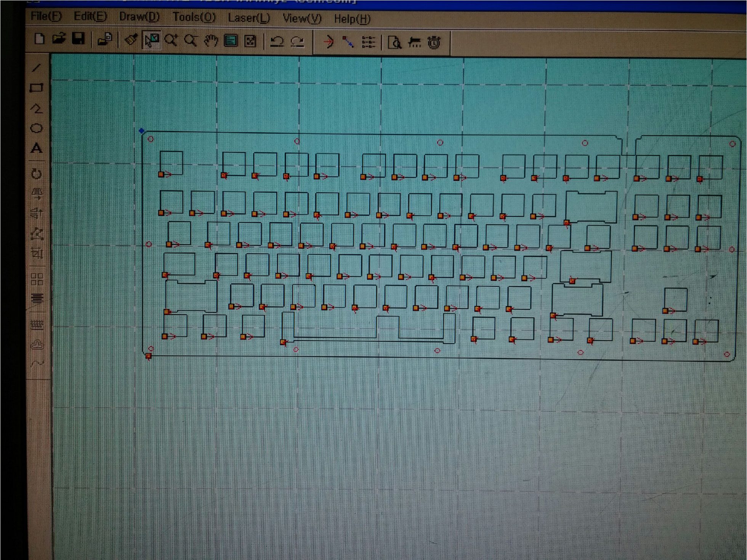Viewport: 747px width, 560px height.
Task: Click the Redo arrow icon
Action: 297,42
